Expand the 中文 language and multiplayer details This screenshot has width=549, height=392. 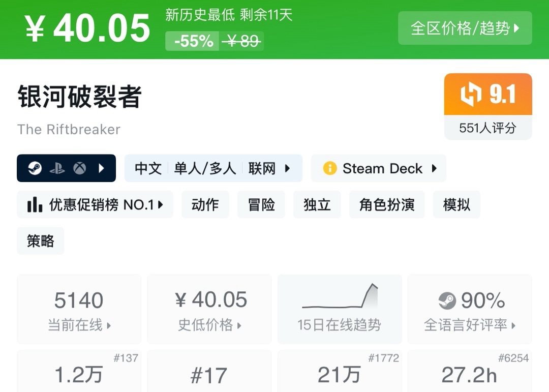[x=213, y=168]
